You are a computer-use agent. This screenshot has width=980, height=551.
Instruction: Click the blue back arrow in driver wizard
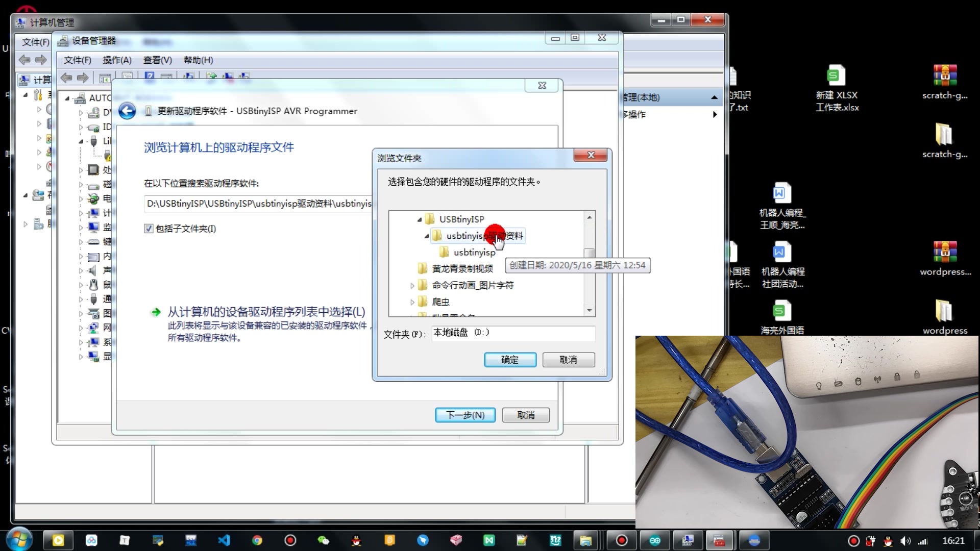(x=127, y=111)
